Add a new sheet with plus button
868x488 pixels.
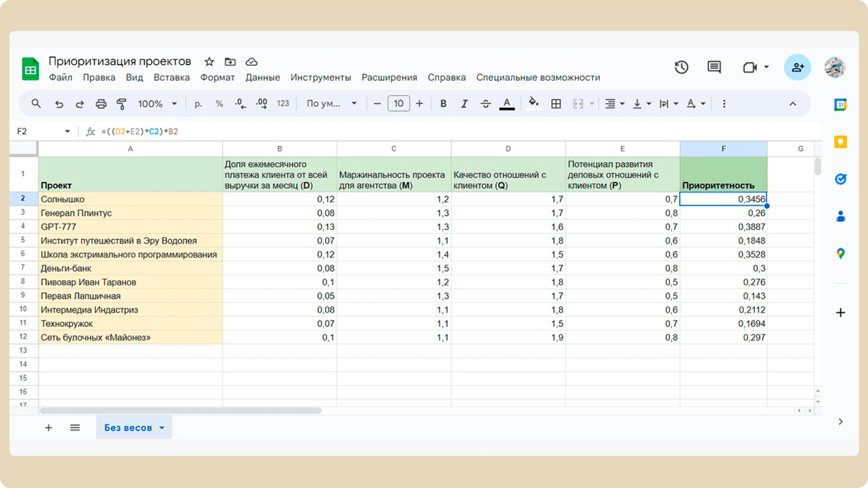[48, 428]
